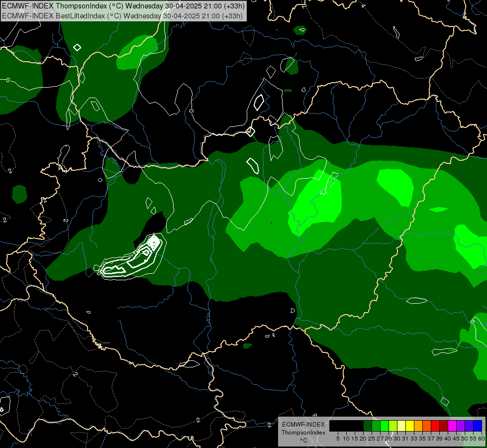
Task: Click the legend scale value '35'
Action: (x=422, y=439)
